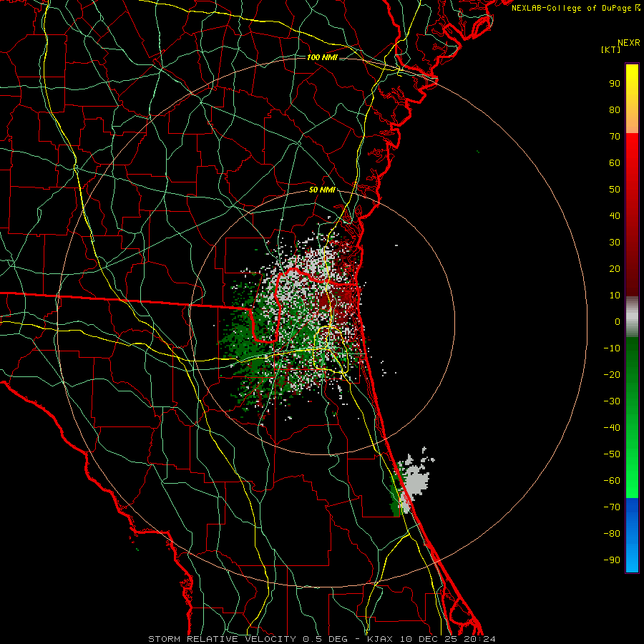Click the 100 NMI range ring label
644x644 pixels.
[x=322, y=57]
